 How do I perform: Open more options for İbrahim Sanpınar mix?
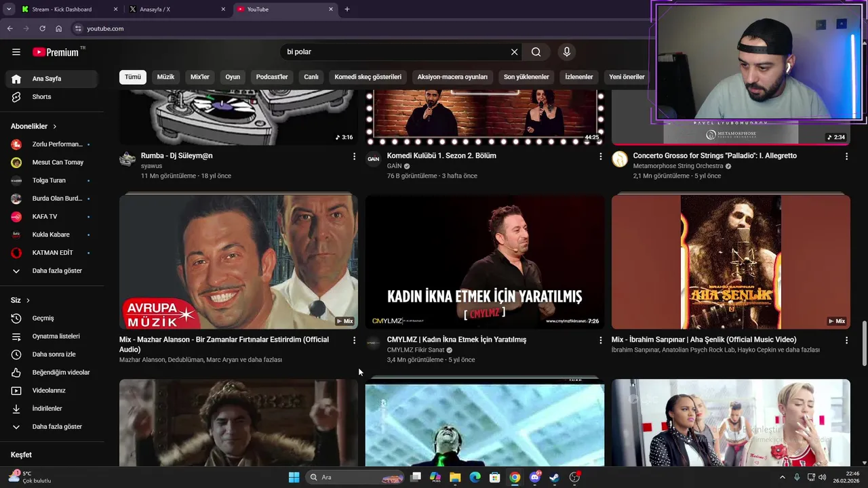(x=846, y=340)
